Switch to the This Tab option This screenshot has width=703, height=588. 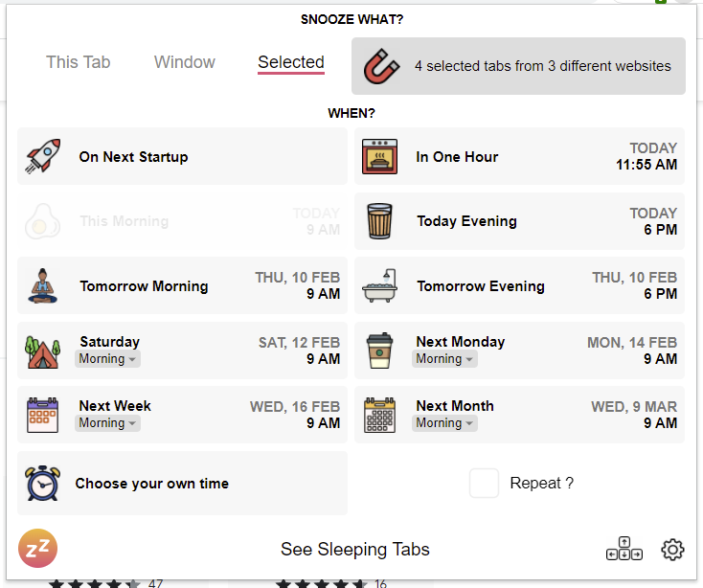pos(79,62)
